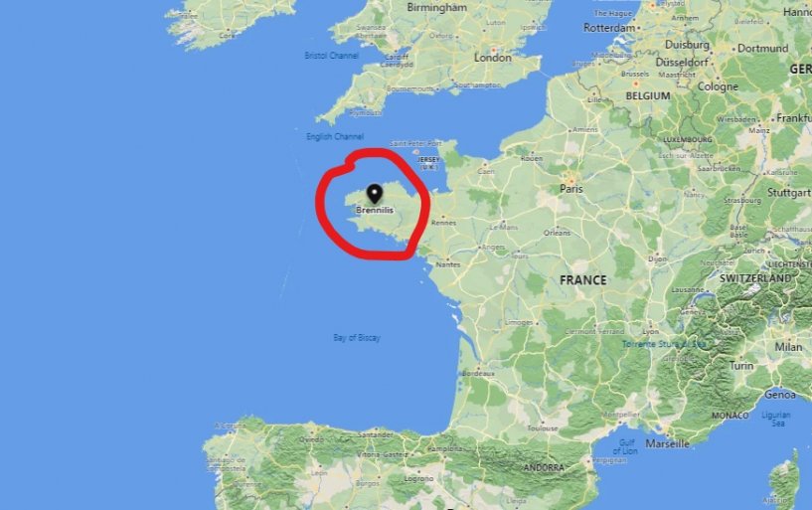Click the BELGIUM country label

click(x=648, y=95)
